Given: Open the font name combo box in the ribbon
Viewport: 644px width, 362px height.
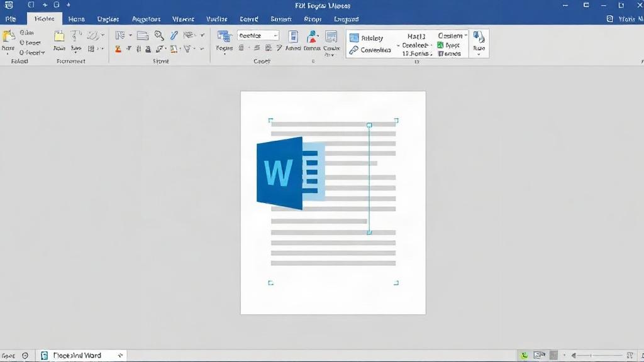Looking at the screenshot, I should 258,36.
